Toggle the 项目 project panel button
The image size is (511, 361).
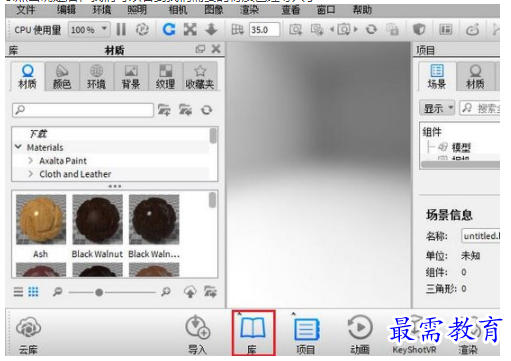coord(306,334)
